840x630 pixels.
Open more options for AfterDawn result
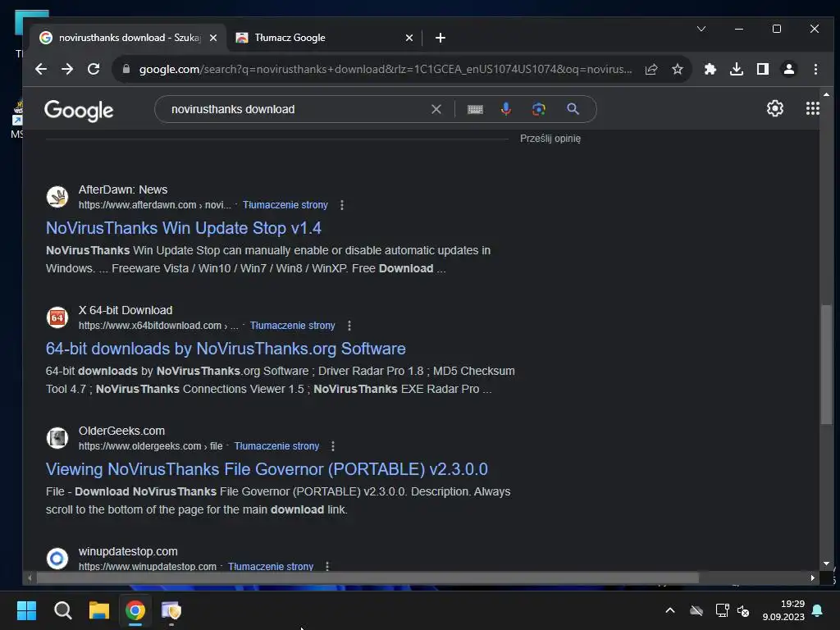point(342,205)
